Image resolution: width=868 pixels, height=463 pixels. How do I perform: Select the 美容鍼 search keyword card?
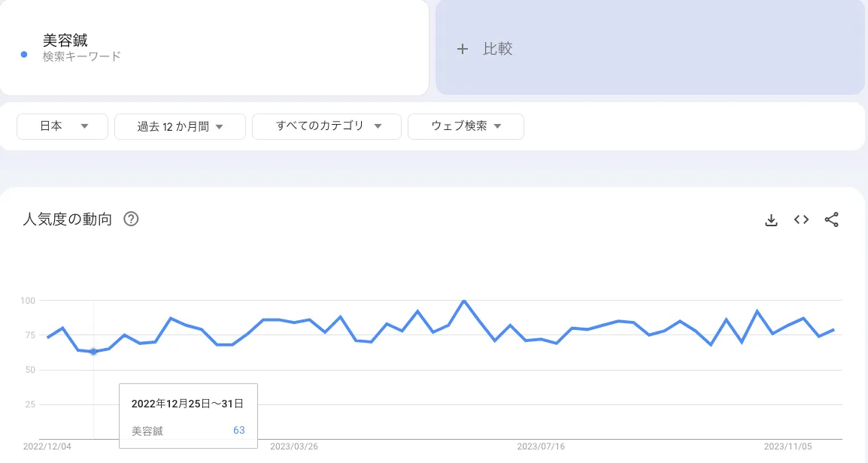214,47
